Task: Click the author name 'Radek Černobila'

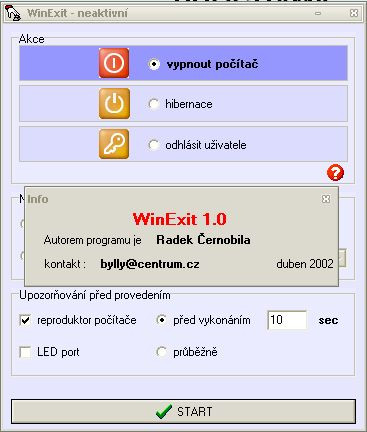Action: pyautogui.click(x=203, y=240)
